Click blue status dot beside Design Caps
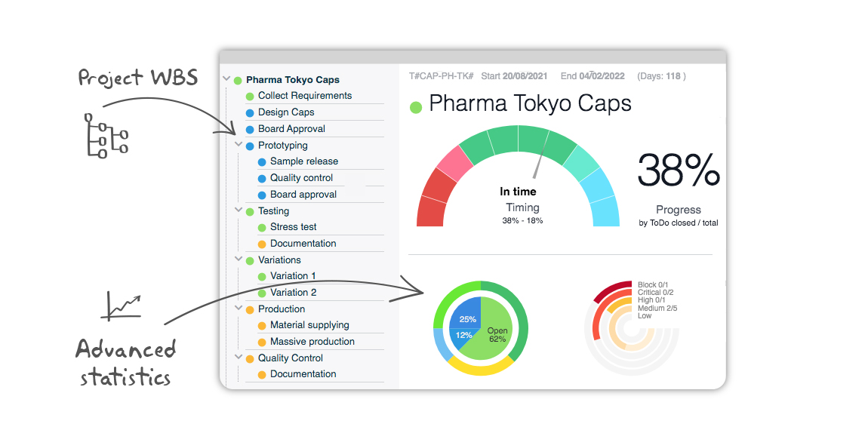The width and height of the screenshot is (868, 430). (x=250, y=113)
